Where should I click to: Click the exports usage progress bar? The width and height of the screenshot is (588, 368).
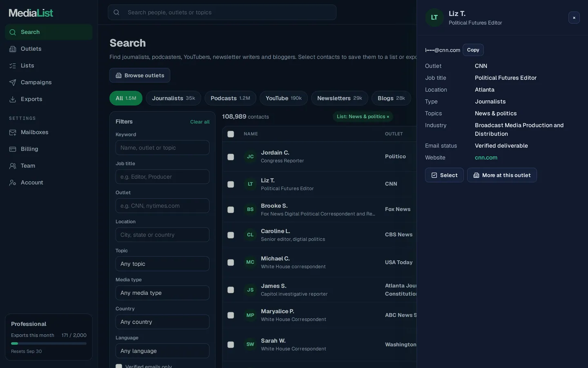click(49, 343)
